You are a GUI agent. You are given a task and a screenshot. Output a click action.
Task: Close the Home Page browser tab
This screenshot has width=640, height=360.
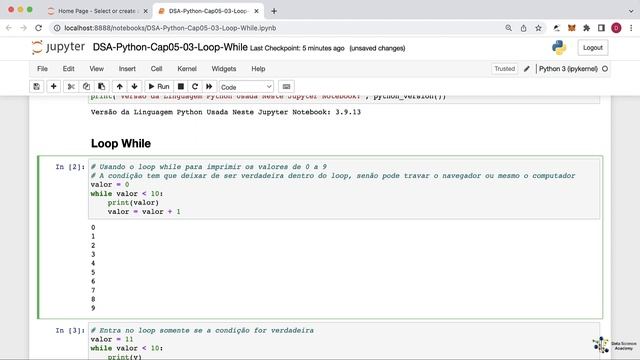click(145, 11)
